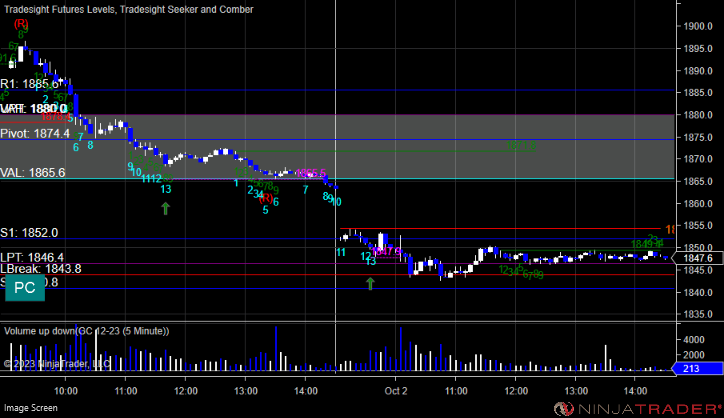Click the Oct 2 date label
The height and width of the screenshot is (418, 724).
[x=396, y=391]
